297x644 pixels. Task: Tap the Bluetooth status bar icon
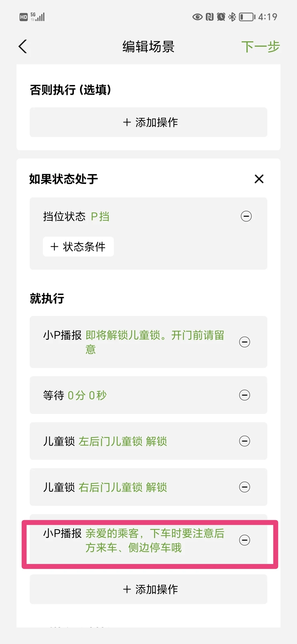coord(232,17)
